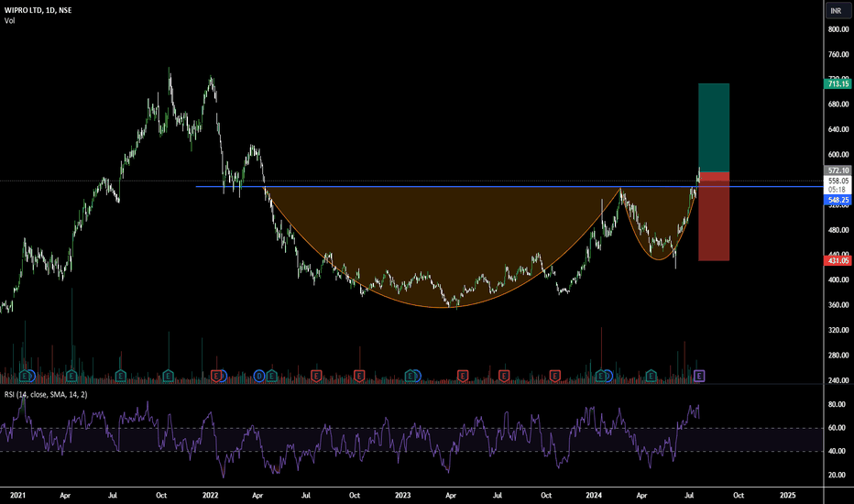The width and height of the screenshot is (854, 504).
Task: Click the 640.00 price axis label
Action: (x=838, y=130)
